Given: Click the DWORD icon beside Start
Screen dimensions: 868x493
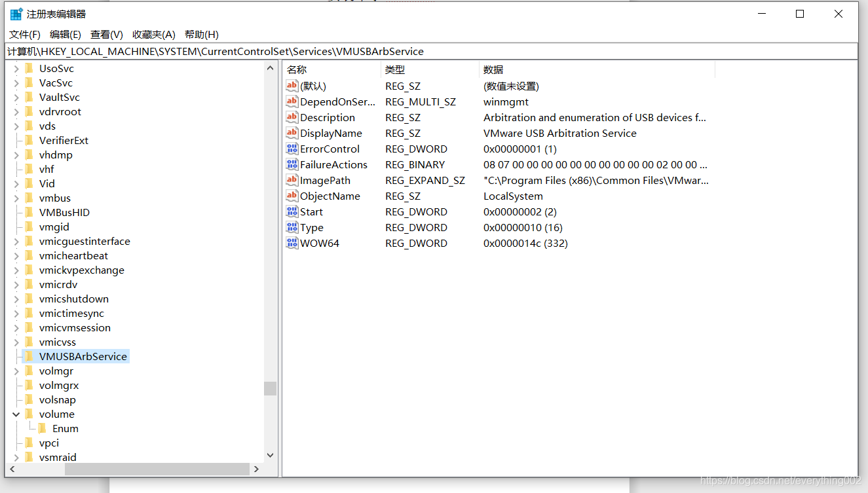Looking at the screenshot, I should tap(292, 211).
